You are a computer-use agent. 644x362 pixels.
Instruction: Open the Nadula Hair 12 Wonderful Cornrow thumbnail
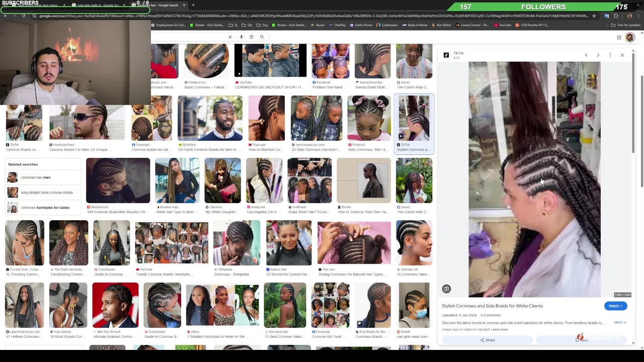[x=289, y=243]
